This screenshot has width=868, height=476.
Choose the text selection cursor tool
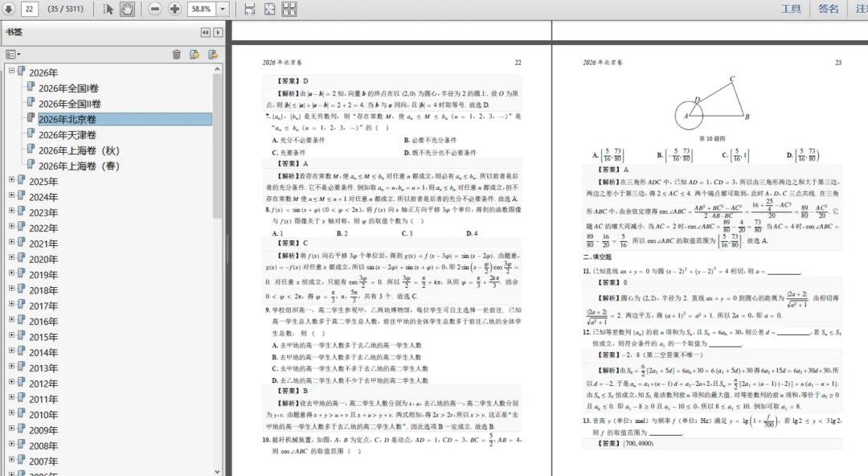point(108,9)
